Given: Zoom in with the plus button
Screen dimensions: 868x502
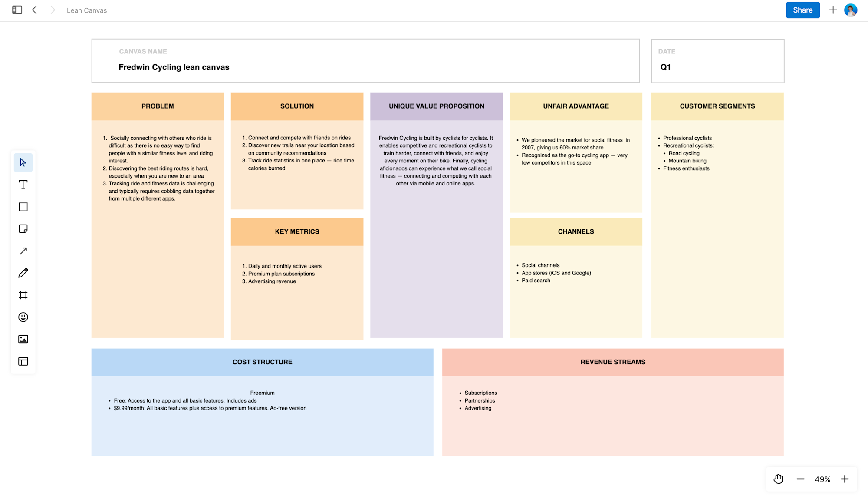Looking at the screenshot, I should click(845, 479).
